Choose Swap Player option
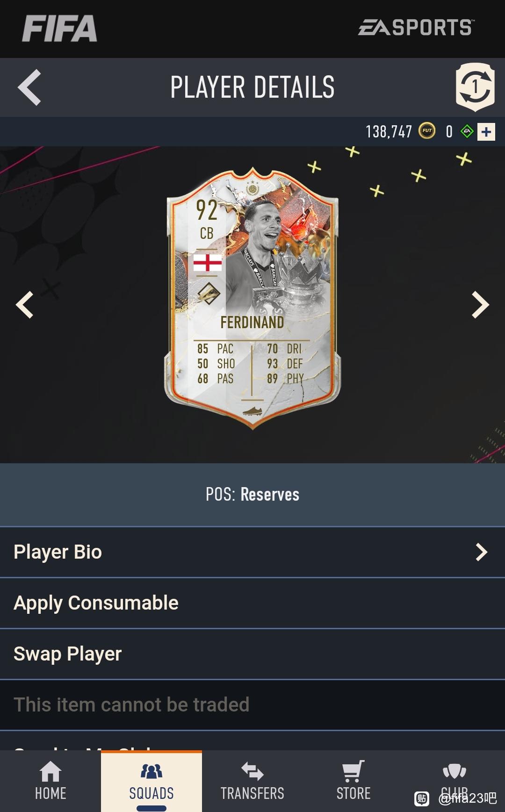Screen dimensions: 505x812 click(252, 654)
